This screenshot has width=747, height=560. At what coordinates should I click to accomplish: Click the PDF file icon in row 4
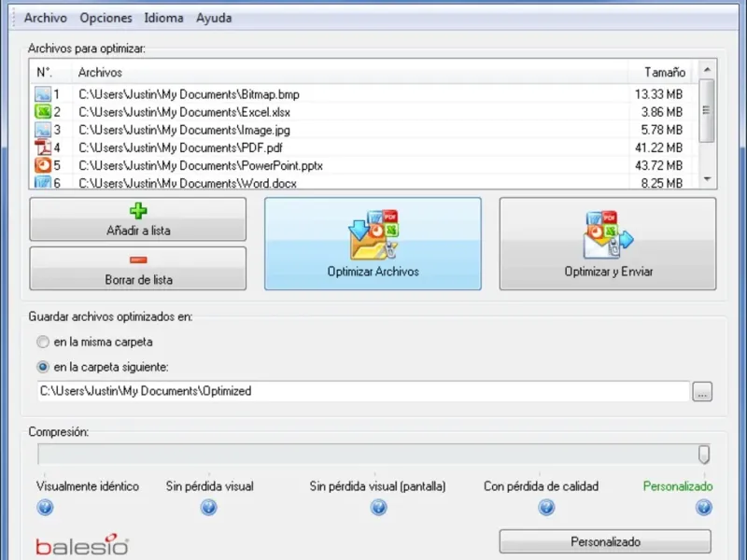click(x=43, y=147)
